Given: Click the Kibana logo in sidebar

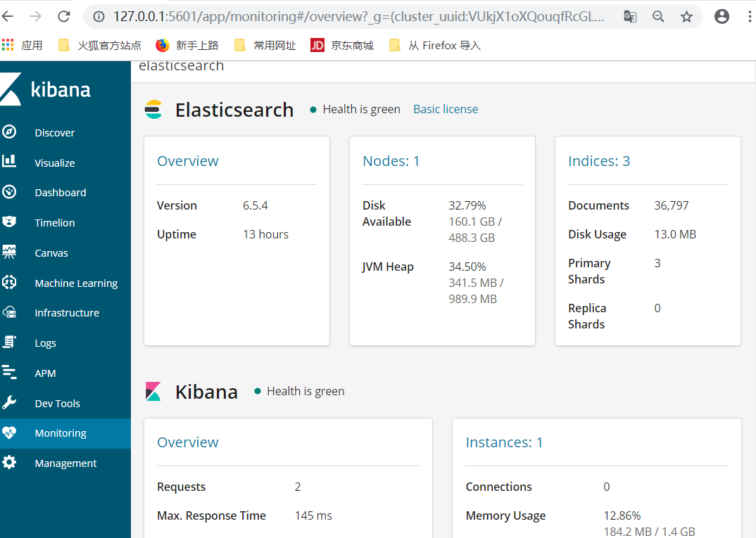Looking at the screenshot, I should tap(45, 89).
